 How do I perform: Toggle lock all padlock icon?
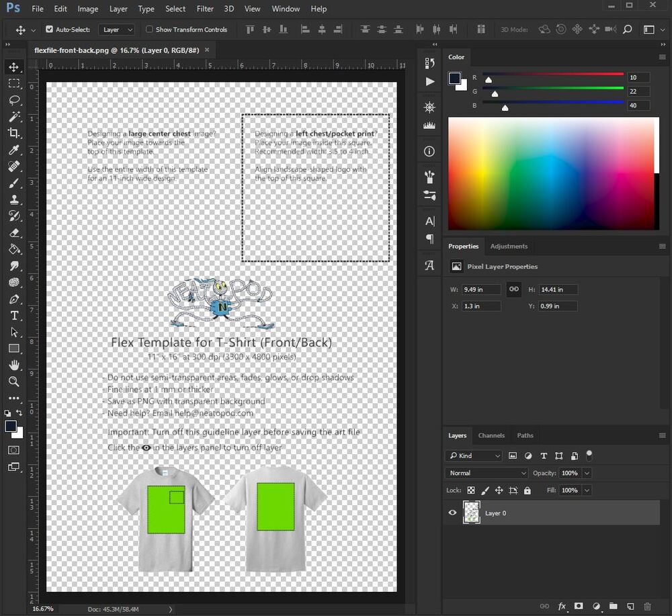pyautogui.click(x=527, y=490)
